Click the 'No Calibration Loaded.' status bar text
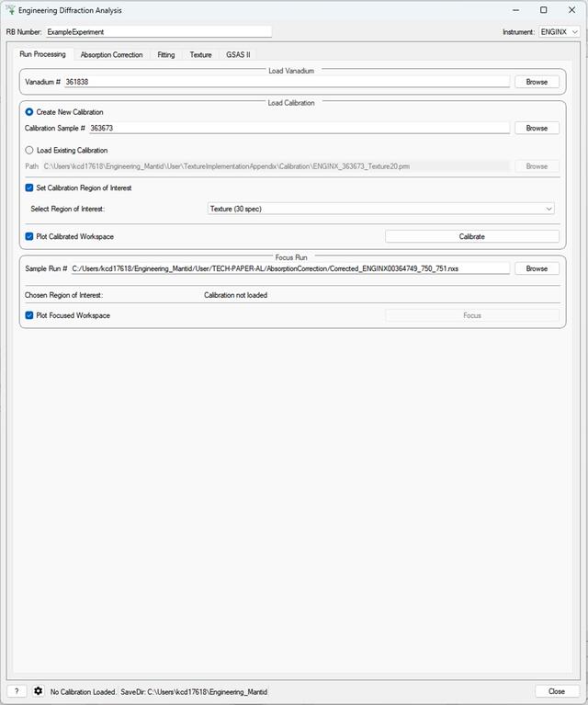Viewport: 588px width, 705px height. point(83,691)
